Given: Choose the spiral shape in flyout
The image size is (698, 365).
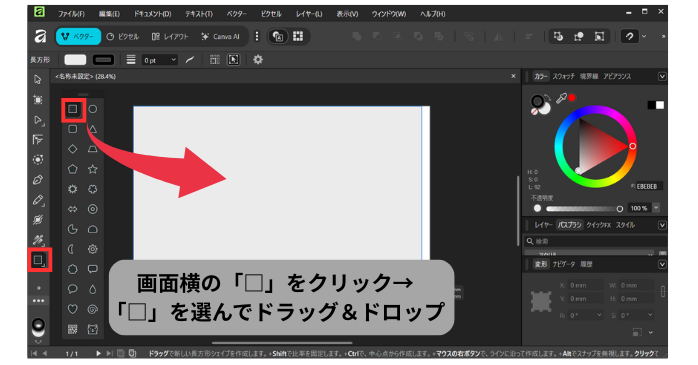Looking at the screenshot, I should coord(93,309).
